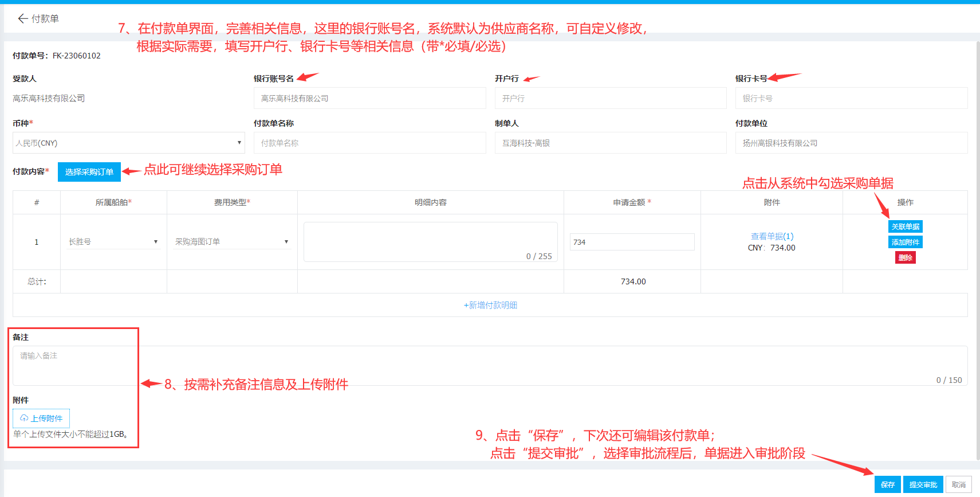980x497 pixels.
Task: Click the 付款单名称 input field
Action: pos(370,143)
